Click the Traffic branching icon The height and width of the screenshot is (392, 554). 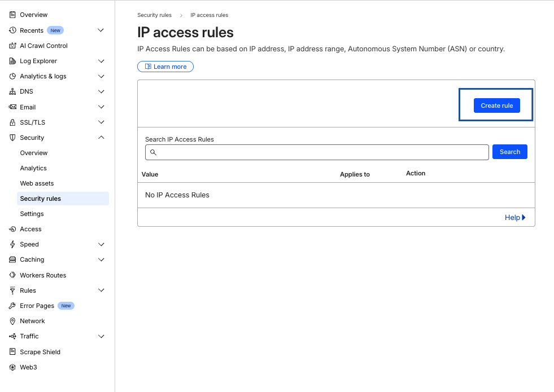(x=12, y=336)
